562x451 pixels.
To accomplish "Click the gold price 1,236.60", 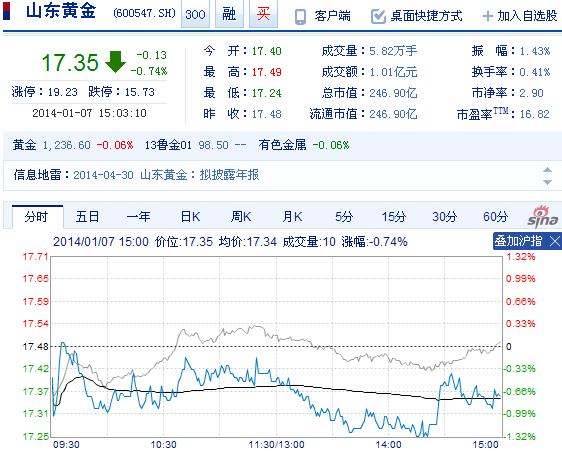I will tap(67, 145).
